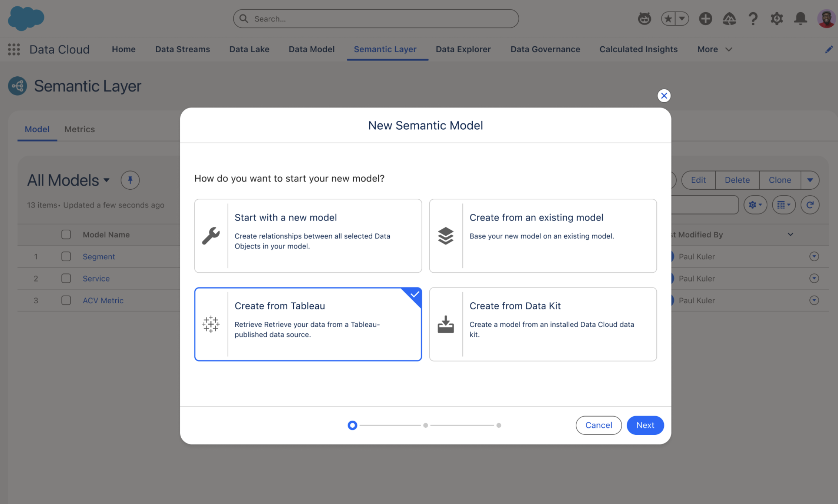The image size is (838, 504).
Task: Pin the All Models list view
Action: [x=130, y=180]
